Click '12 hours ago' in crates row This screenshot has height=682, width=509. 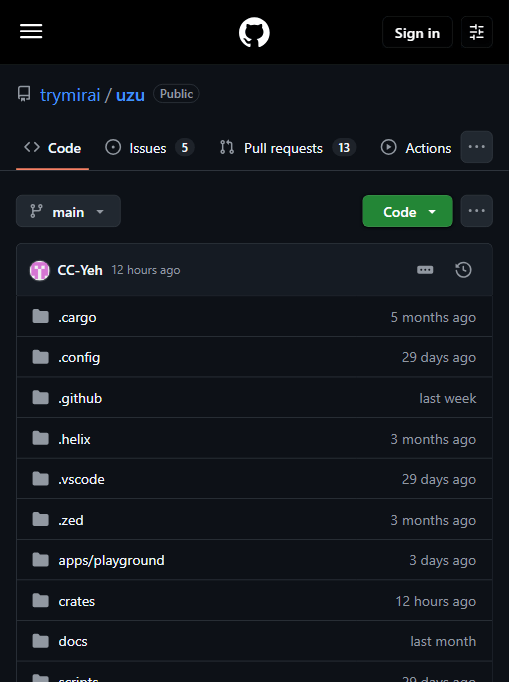435,602
